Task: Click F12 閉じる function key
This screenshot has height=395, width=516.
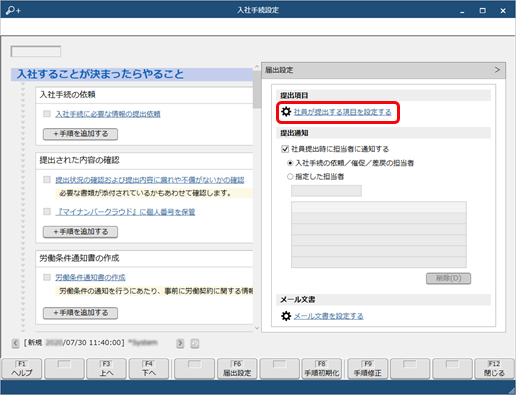Action: [494, 369]
